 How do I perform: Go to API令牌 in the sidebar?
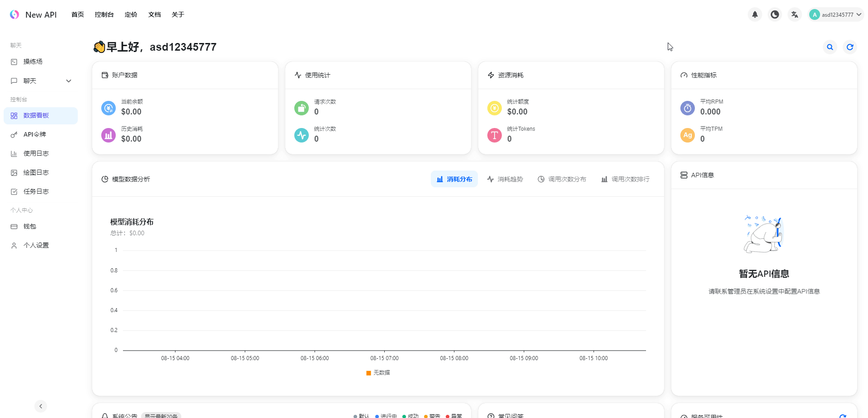35,134
